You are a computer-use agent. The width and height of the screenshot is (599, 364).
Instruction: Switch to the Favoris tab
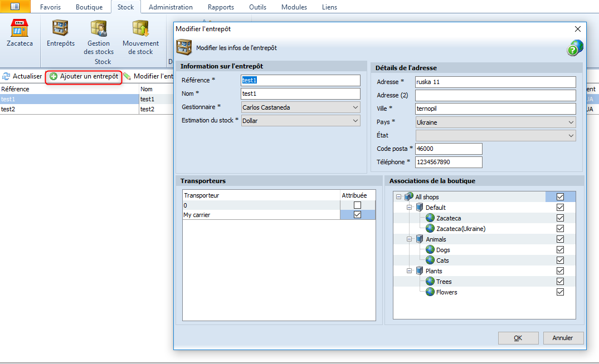click(x=50, y=7)
